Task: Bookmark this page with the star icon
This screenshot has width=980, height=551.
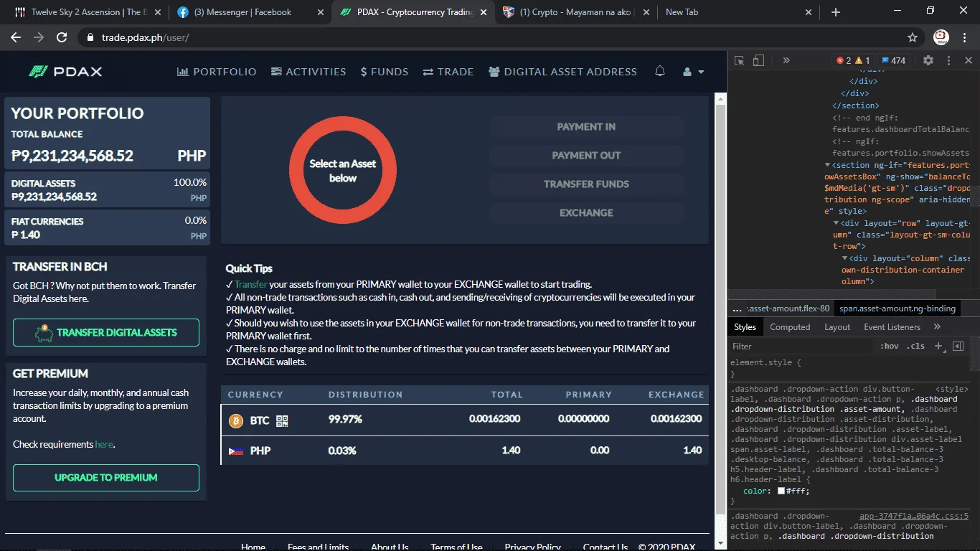Action: click(913, 37)
